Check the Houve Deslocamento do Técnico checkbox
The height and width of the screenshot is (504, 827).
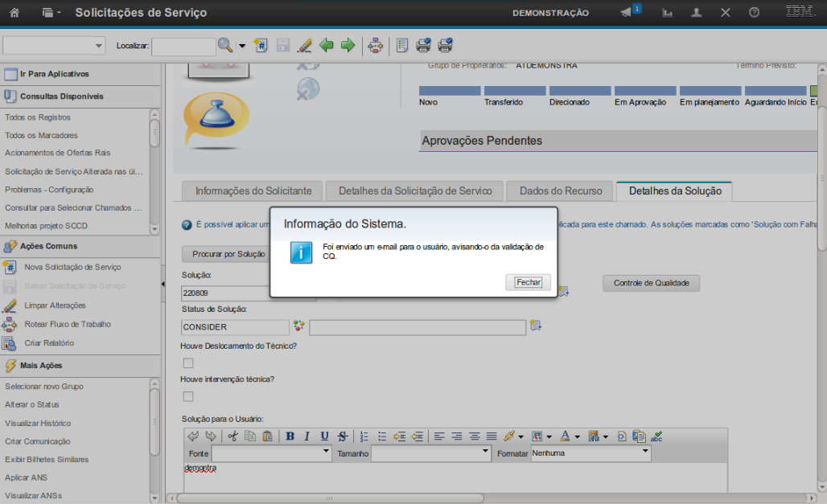188,363
